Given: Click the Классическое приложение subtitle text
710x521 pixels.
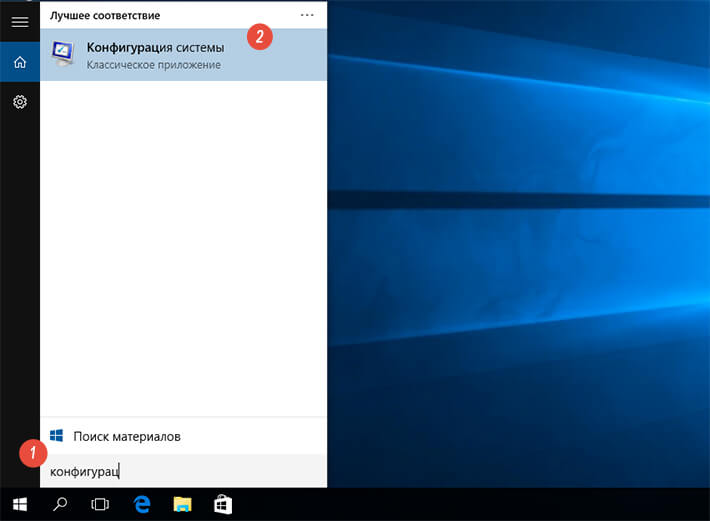Looking at the screenshot, I should [x=153, y=65].
